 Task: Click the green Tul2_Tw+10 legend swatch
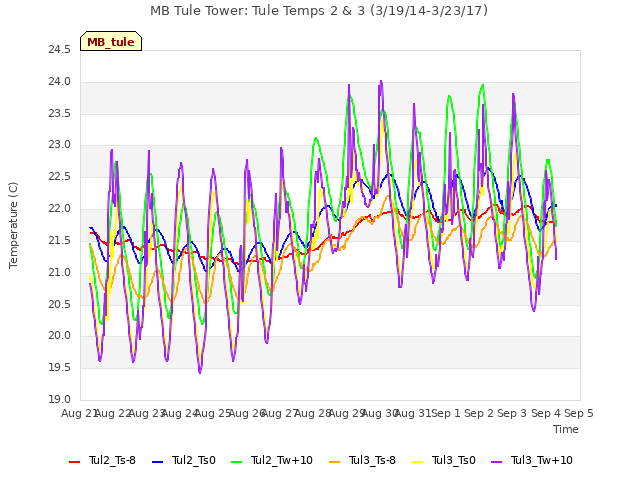tap(237, 462)
